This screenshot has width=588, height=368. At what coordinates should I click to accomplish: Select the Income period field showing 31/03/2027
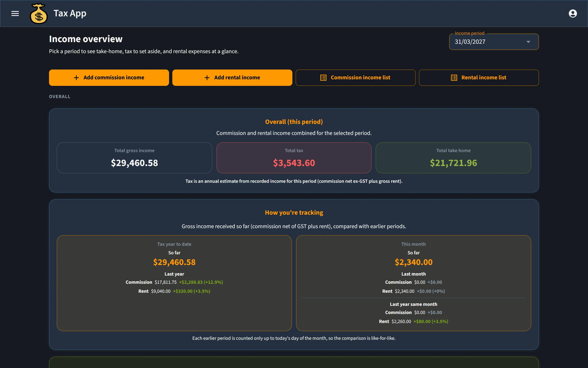coord(494,42)
